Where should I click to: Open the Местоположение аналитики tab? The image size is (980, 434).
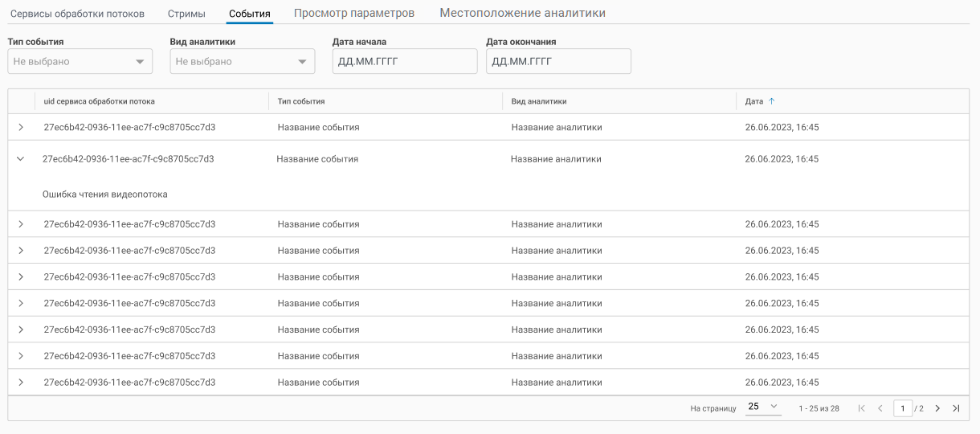click(522, 14)
